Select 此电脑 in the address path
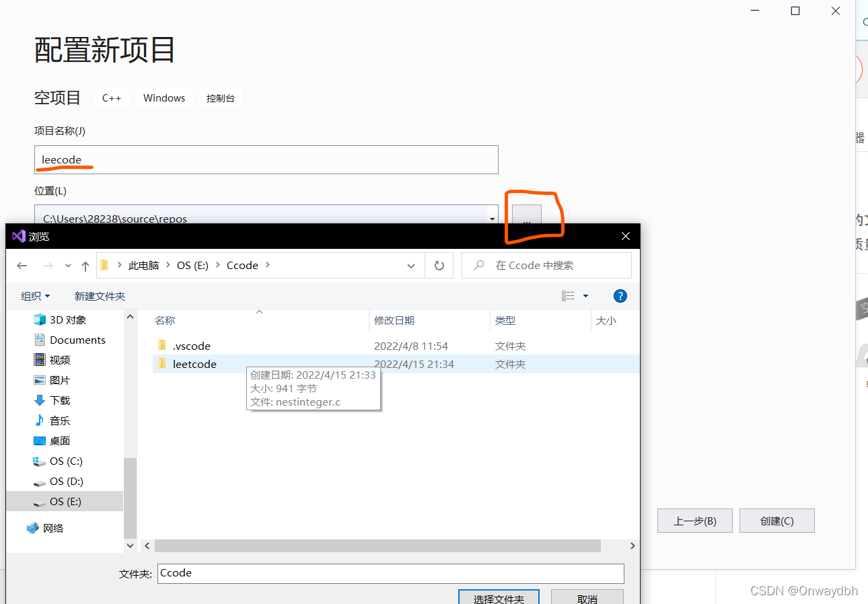Viewport: 868px width, 604px height. click(x=143, y=265)
